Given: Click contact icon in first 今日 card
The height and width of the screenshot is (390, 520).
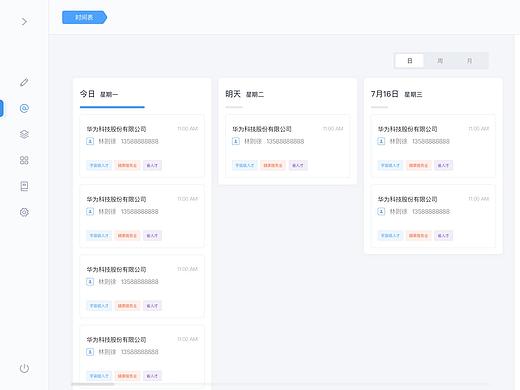Looking at the screenshot, I should pos(90,141).
